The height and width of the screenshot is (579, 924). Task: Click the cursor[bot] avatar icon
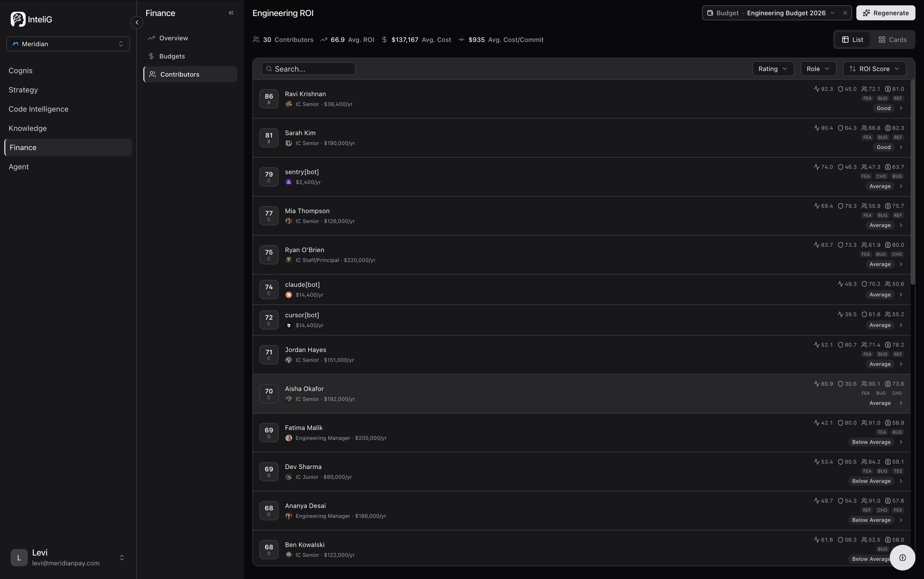(288, 326)
